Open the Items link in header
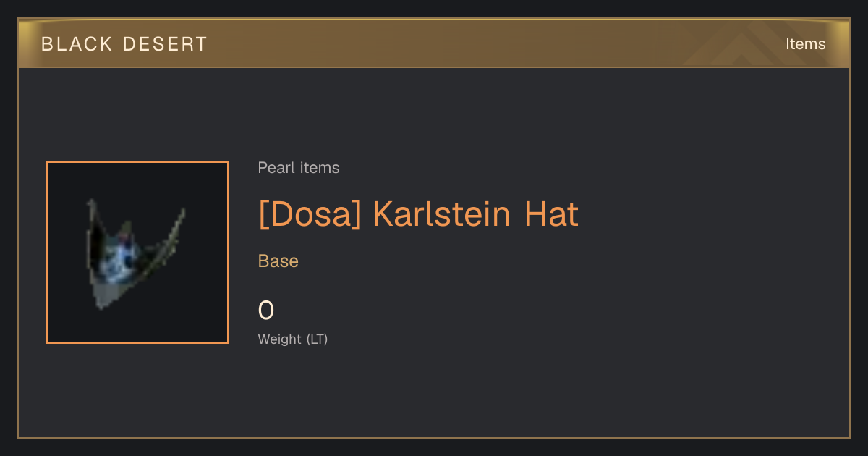Viewport: 868px width, 456px height. (x=805, y=44)
